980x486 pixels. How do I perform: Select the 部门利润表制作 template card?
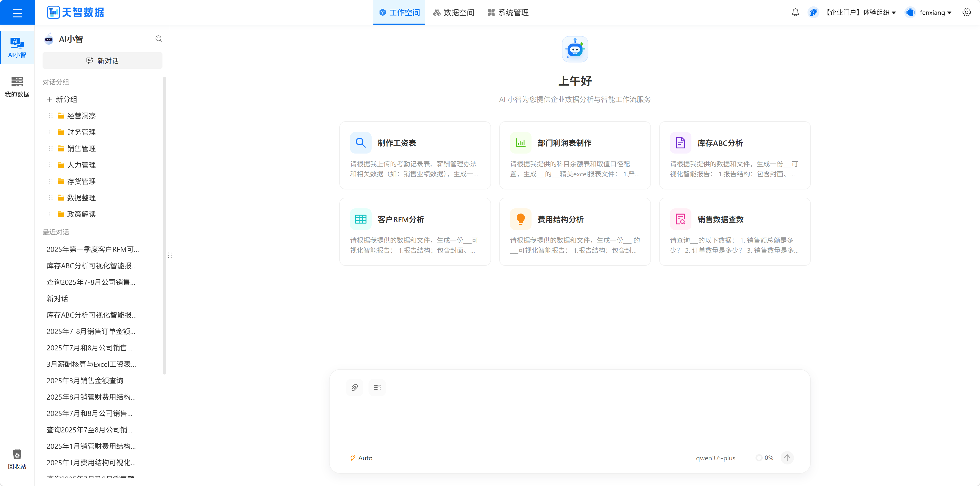click(575, 155)
